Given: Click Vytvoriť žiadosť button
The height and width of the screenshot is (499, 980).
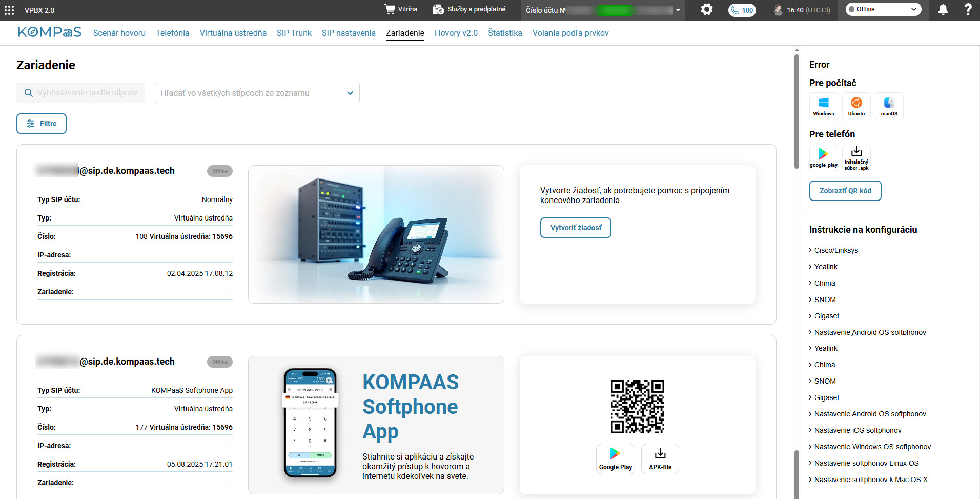Looking at the screenshot, I should [x=576, y=228].
